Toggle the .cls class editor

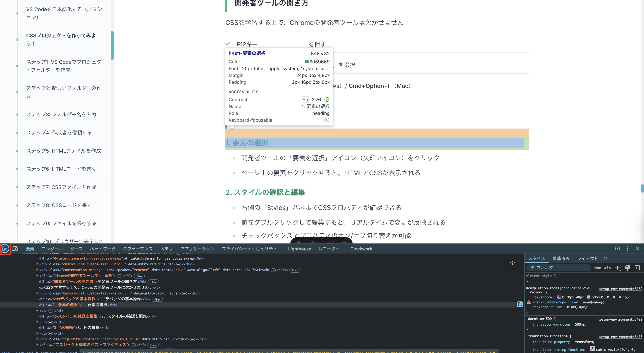pyautogui.click(x=607, y=268)
